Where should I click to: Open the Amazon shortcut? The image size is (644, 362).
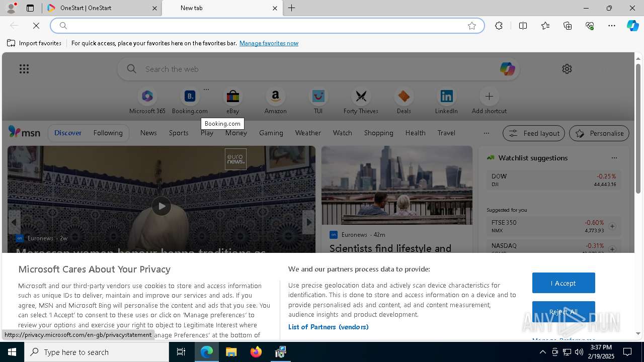(275, 101)
